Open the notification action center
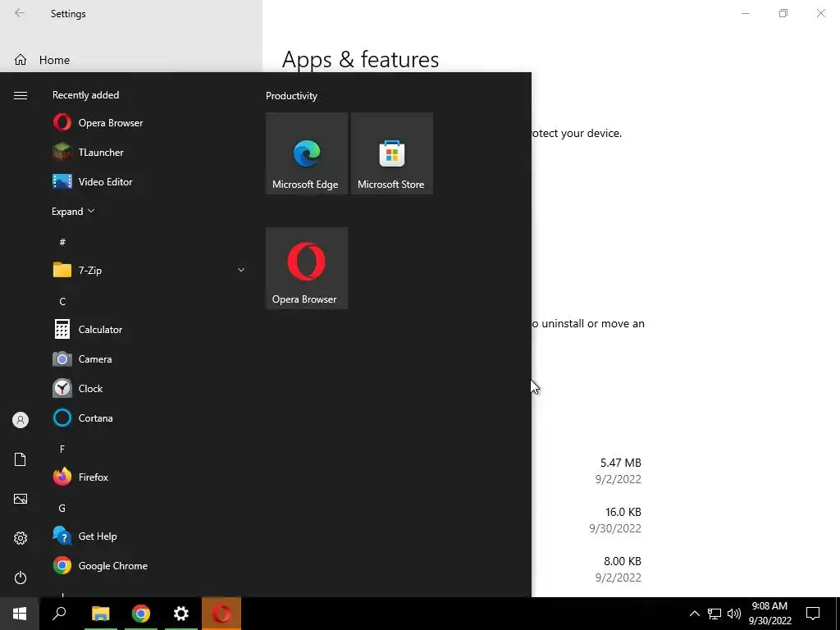The width and height of the screenshot is (840, 630). point(813,614)
